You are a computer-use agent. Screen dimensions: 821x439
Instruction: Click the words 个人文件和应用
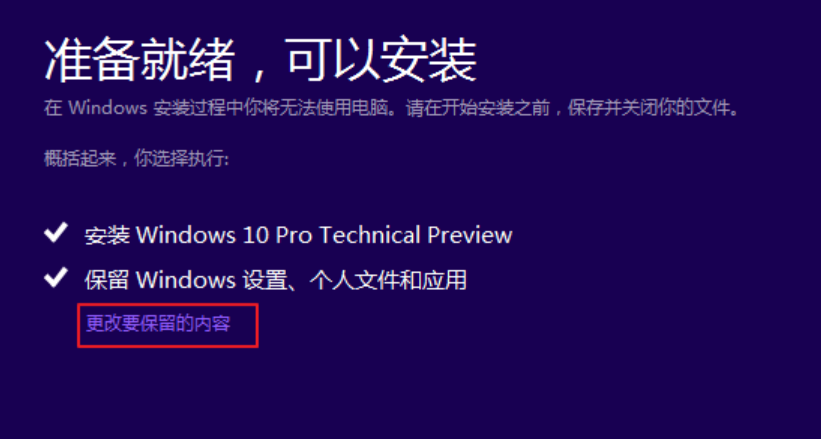point(387,280)
